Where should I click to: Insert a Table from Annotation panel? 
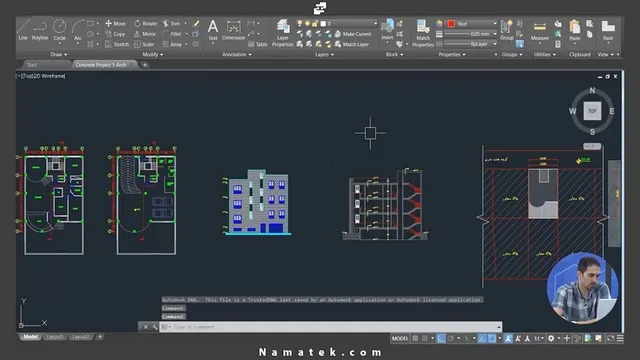click(258, 44)
